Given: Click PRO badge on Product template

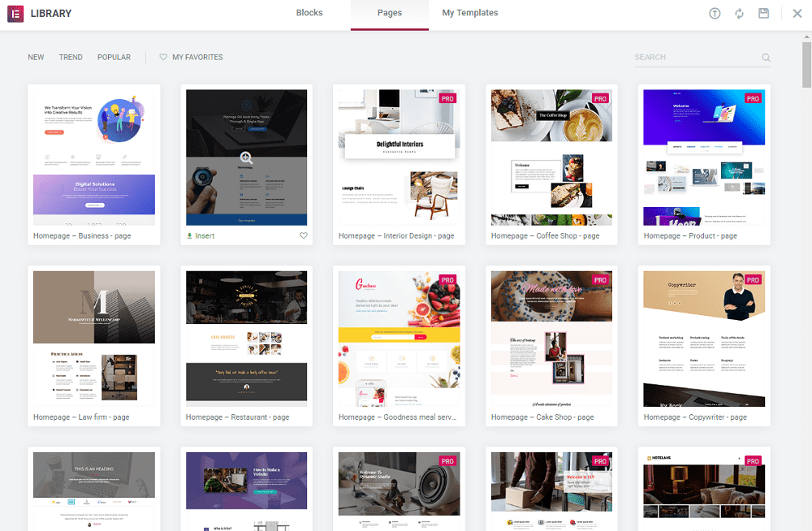Looking at the screenshot, I should point(753,98).
